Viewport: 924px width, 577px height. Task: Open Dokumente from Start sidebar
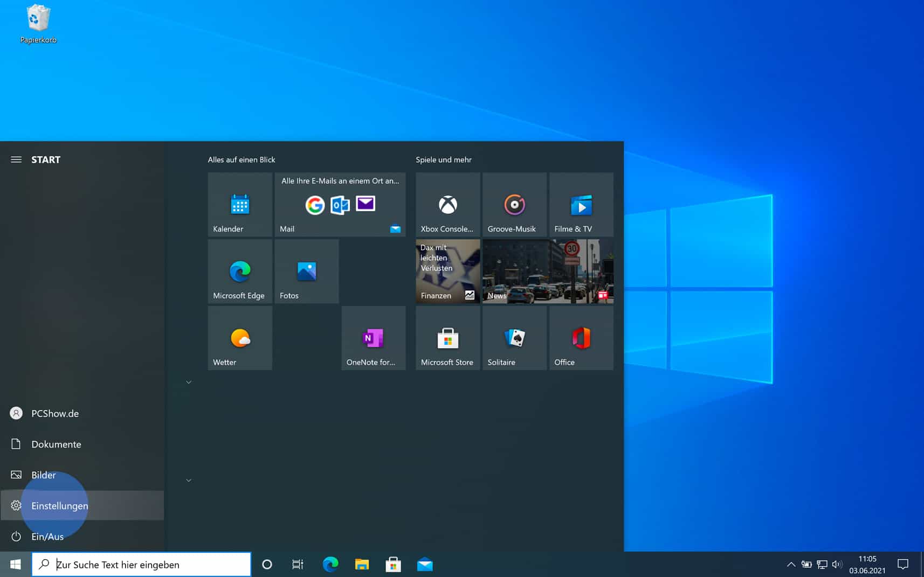pyautogui.click(x=82, y=444)
